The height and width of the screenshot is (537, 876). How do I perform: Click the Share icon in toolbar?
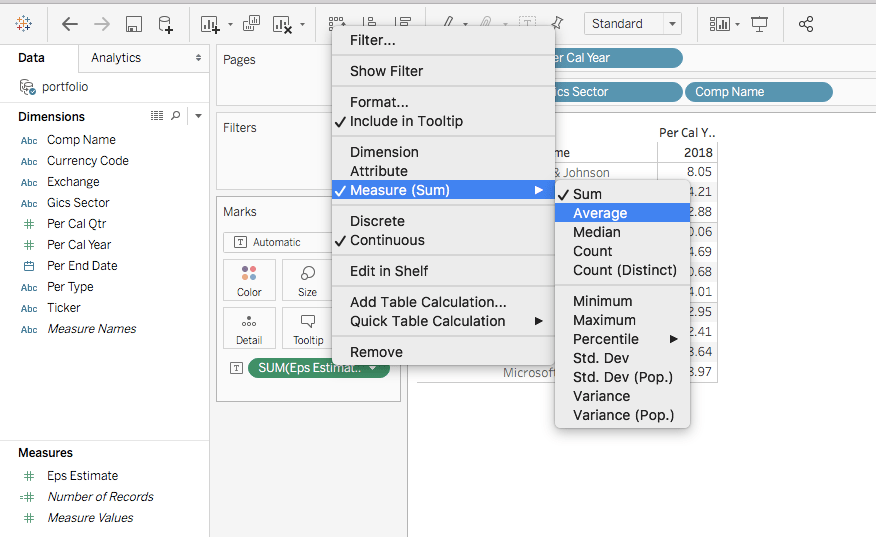point(806,24)
